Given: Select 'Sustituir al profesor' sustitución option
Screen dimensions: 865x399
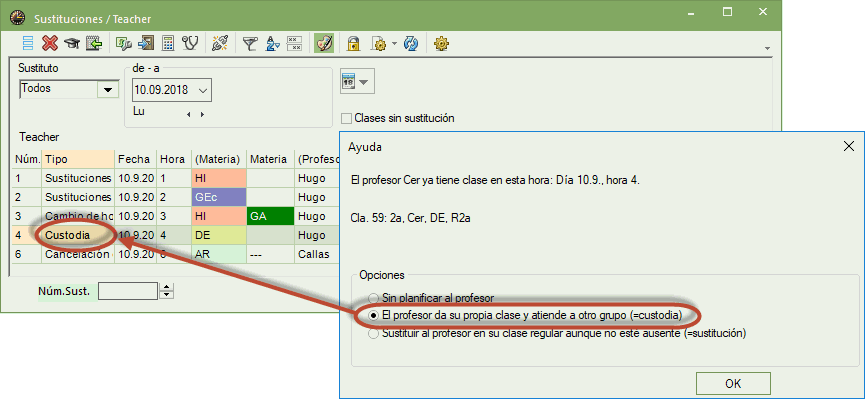Looking at the screenshot, I should coord(374,333).
